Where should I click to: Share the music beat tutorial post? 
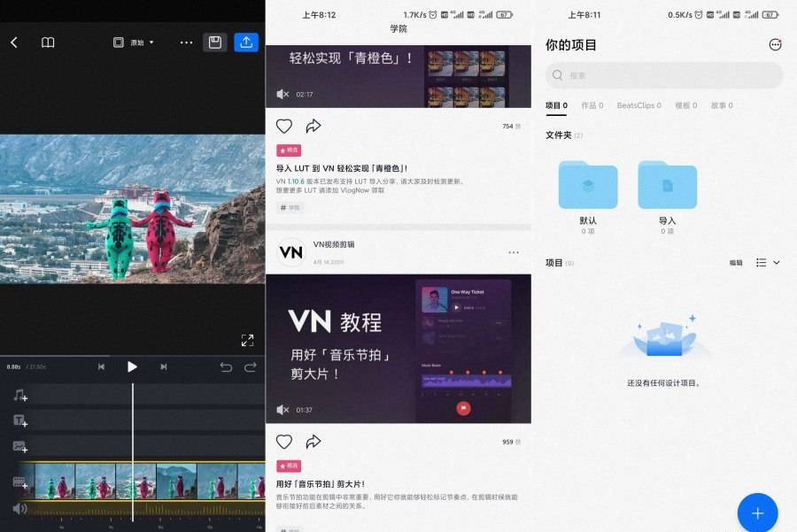(313, 441)
